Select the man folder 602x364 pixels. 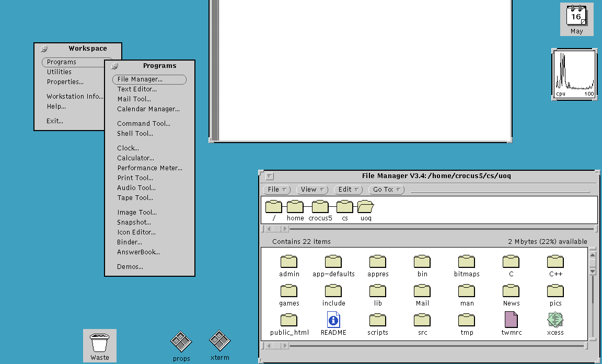(x=467, y=291)
